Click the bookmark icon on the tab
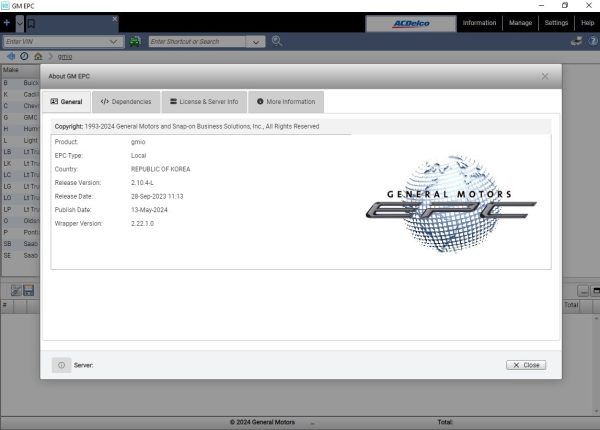The width and height of the screenshot is (600, 430). coord(31,24)
